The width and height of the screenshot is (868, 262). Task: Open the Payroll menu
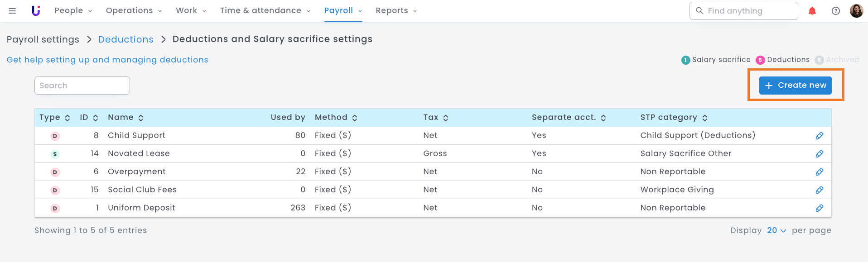coord(343,11)
